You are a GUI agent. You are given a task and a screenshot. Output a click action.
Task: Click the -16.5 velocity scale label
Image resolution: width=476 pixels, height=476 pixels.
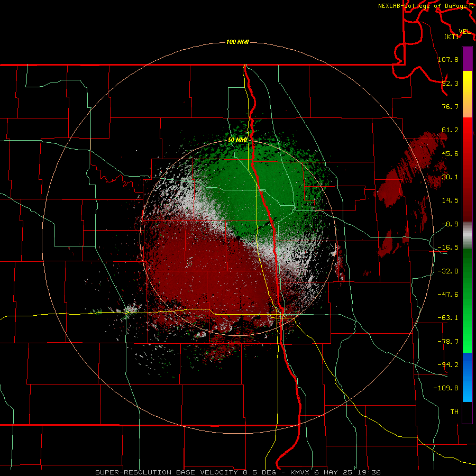[x=448, y=248]
